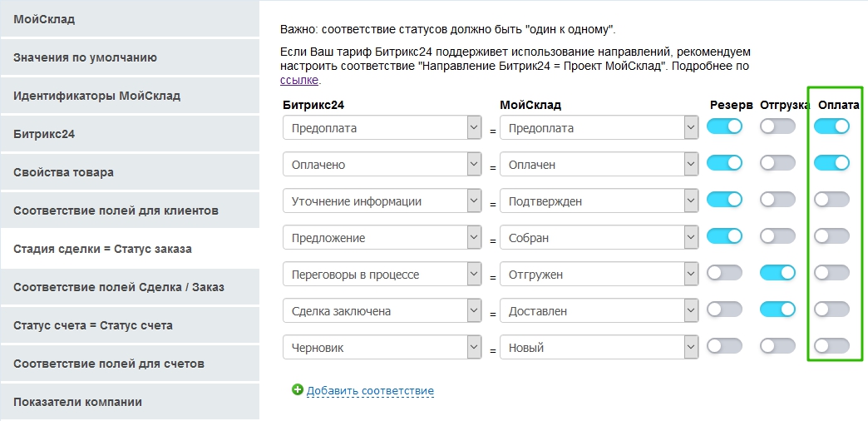The image size is (868, 421).
Task: Enable Отгрузка switch for Уточнение информации row
Action: (x=777, y=200)
